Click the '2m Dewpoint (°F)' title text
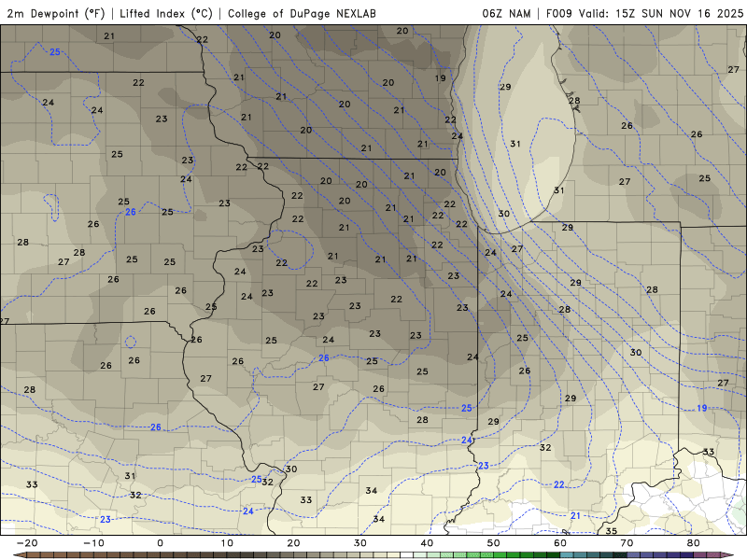This screenshot has width=747, height=560. pyautogui.click(x=55, y=14)
